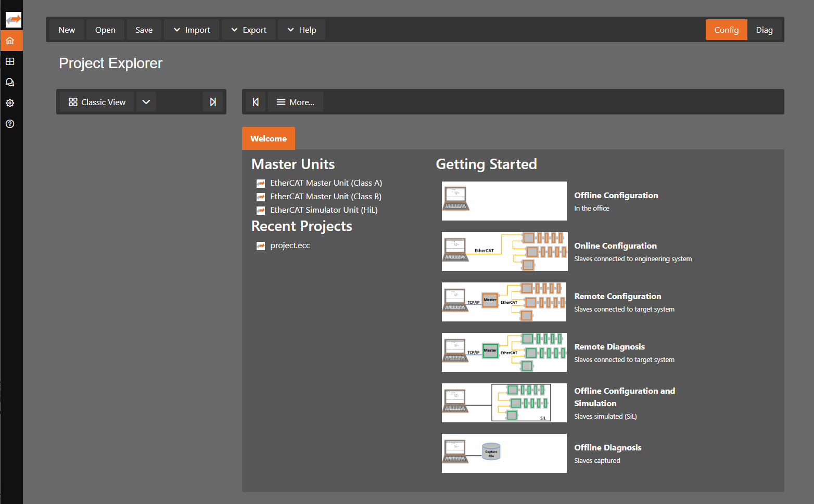The height and width of the screenshot is (504, 814).
Task: Collapse the Project Explorer panel with the arrow icon
Action: [x=213, y=102]
